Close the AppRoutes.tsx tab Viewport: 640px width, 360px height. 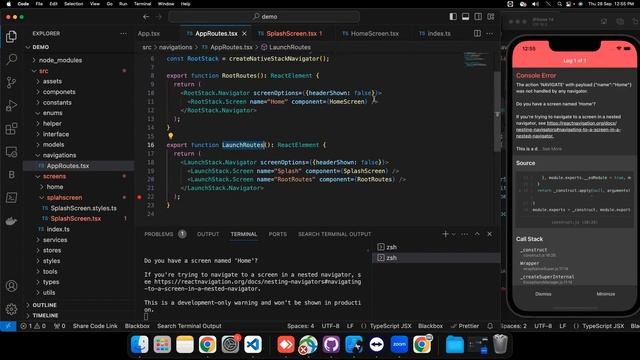(x=244, y=33)
